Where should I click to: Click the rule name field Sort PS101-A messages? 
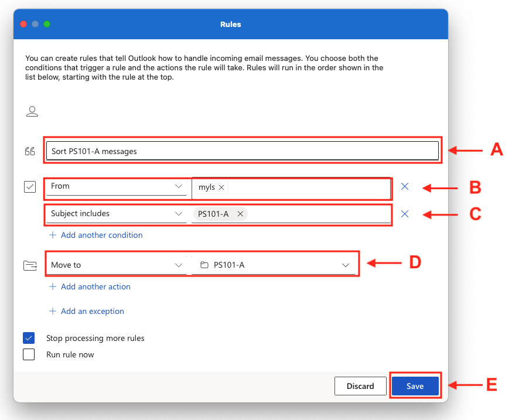[x=243, y=151]
